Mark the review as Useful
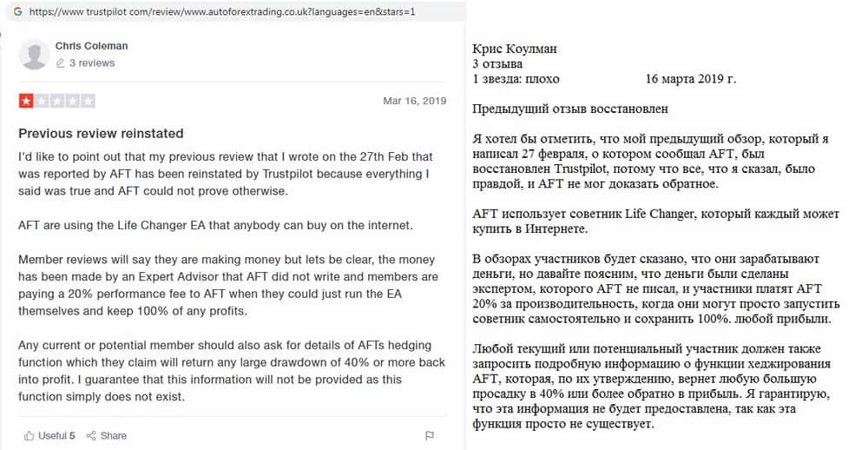 [x=56, y=435]
